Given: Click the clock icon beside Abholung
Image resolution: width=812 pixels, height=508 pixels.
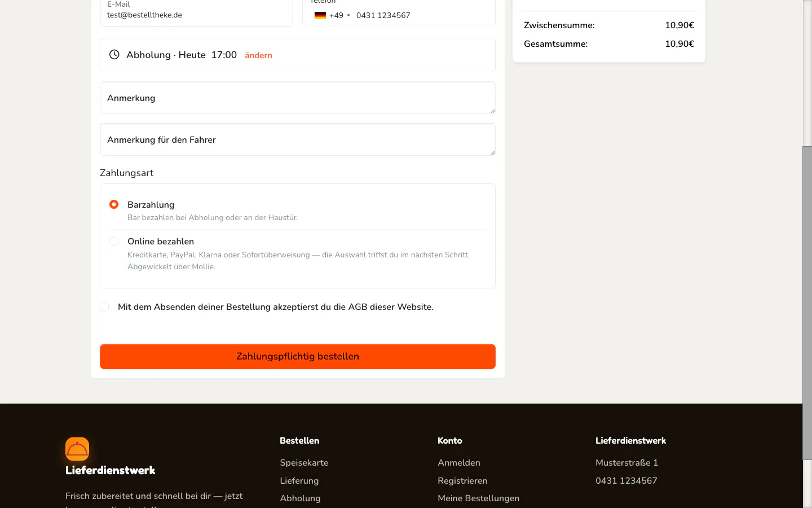Looking at the screenshot, I should click(114, 55).
